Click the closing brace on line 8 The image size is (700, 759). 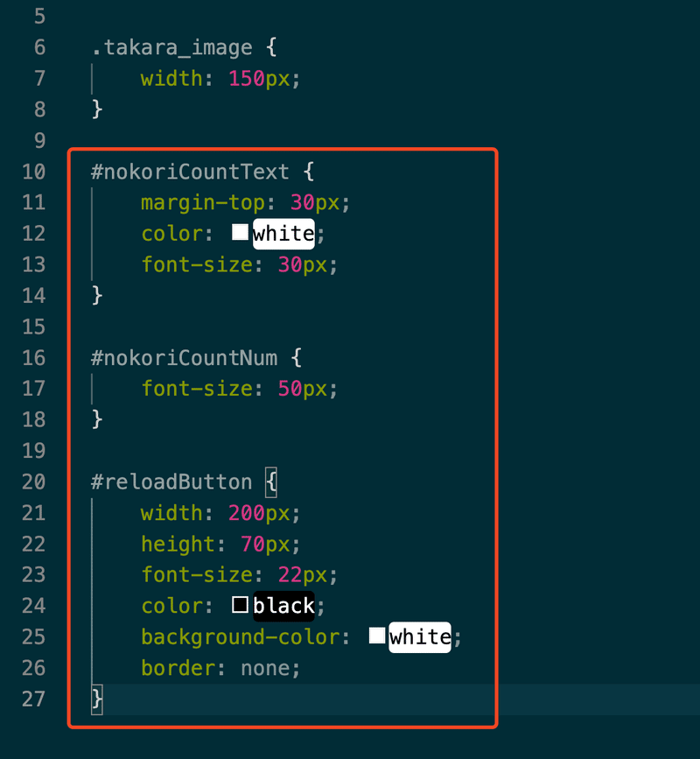click(97, 109)
